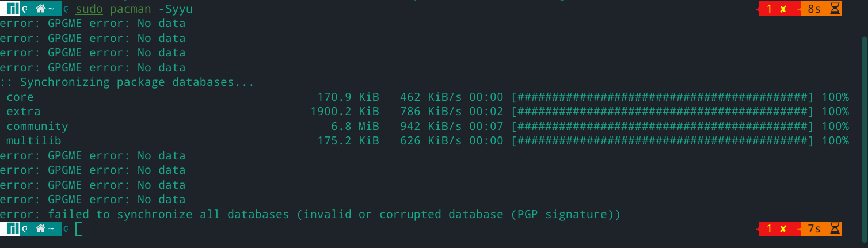This screenshot has width=868, height=248.
Task: Click the multilib database name
Action: coord(34,141)
